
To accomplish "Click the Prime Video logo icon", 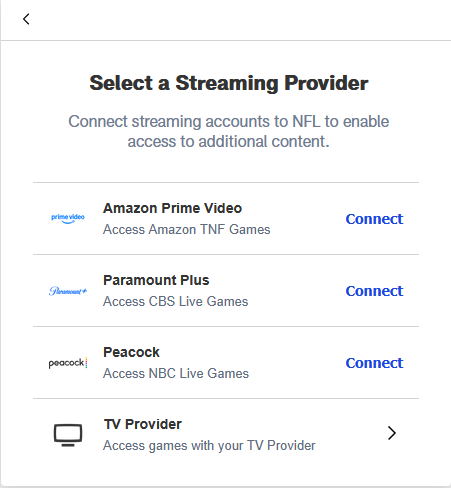I will coord(68,219).
